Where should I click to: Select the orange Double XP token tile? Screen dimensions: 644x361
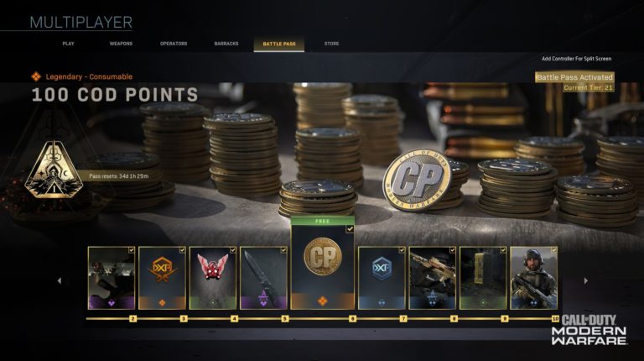point(162,278)
